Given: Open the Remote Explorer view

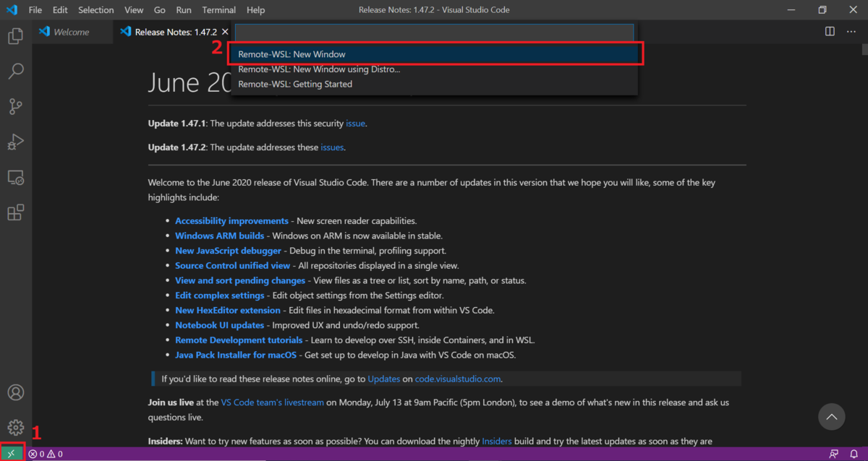Looking at the screenshot, I should 15,177.
